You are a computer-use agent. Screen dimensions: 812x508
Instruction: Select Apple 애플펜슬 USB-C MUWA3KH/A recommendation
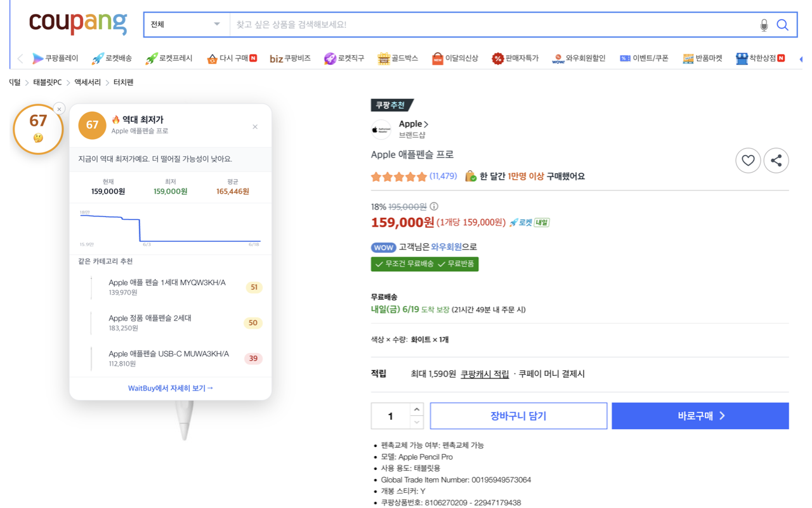170,358
